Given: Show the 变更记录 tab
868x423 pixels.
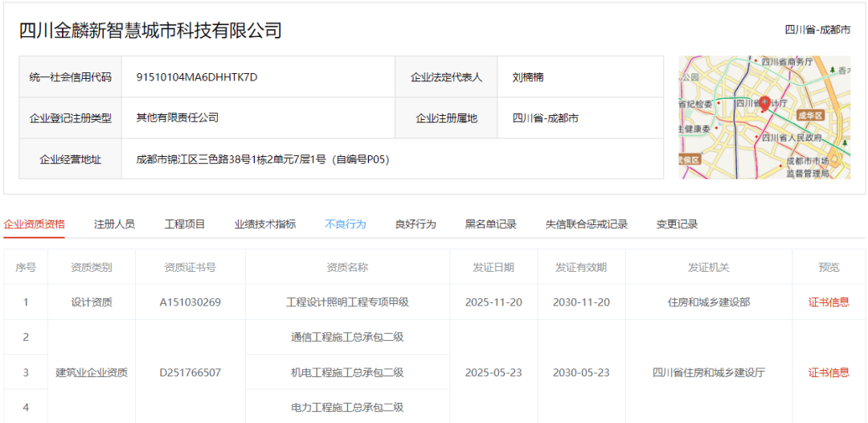Looking at the screenshot, I should [x=677, y=224].
